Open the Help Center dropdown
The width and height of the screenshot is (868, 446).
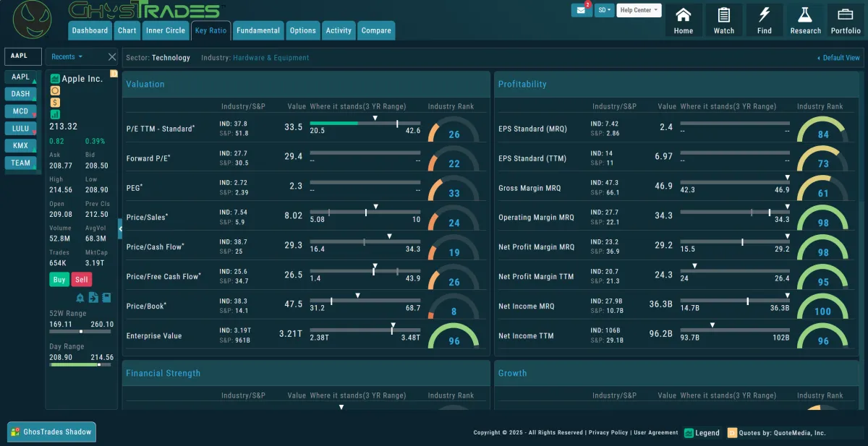pos(639,10)
